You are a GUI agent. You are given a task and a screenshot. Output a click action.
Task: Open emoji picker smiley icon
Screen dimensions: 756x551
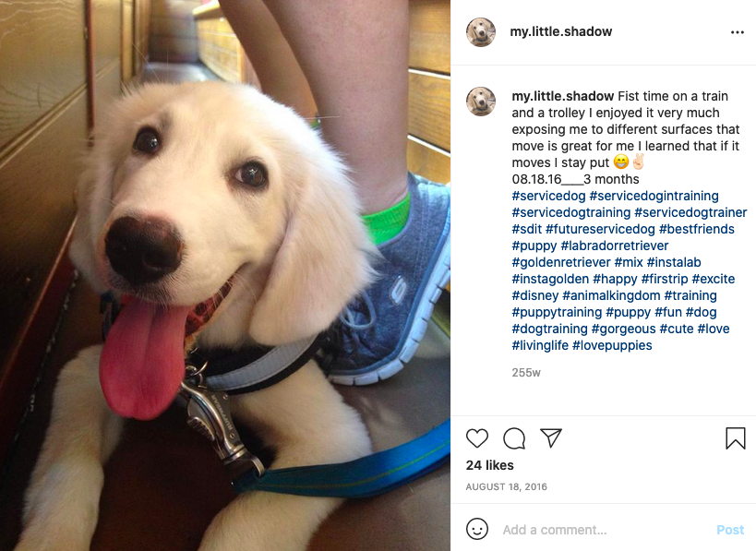tap(477, 529)
